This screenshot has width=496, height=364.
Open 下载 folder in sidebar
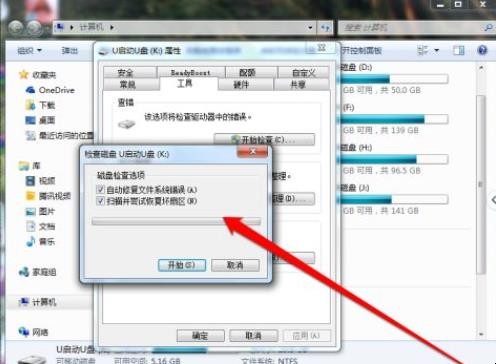tap(41, 105)
